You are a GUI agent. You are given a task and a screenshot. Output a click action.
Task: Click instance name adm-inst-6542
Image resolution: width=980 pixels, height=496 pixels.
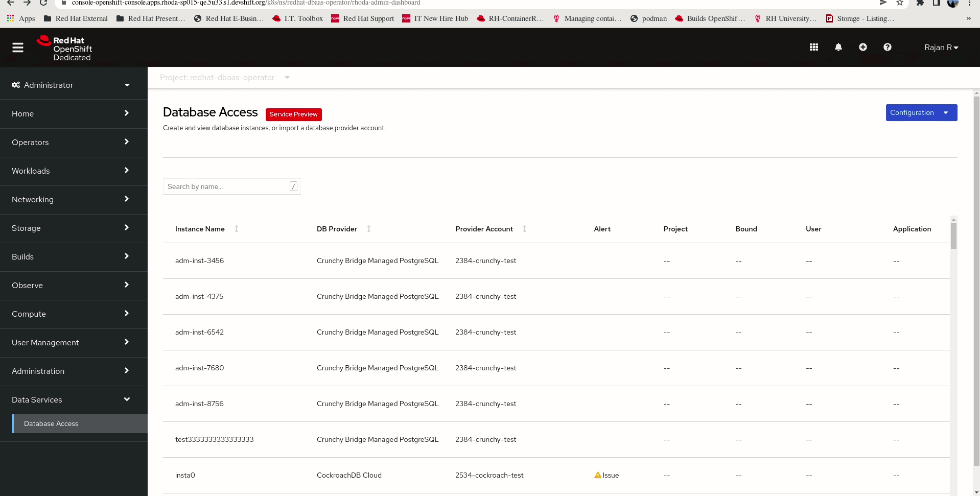pyautogui.click(x=199, y=332)
